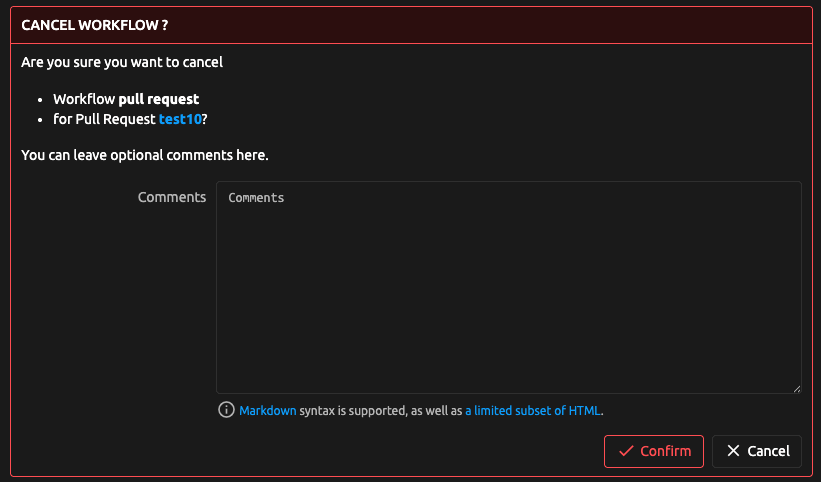This screenshot has height=482, width=821.
Task: Click the 'syntax is supported, as well as' text
Action: pos(380,410)
